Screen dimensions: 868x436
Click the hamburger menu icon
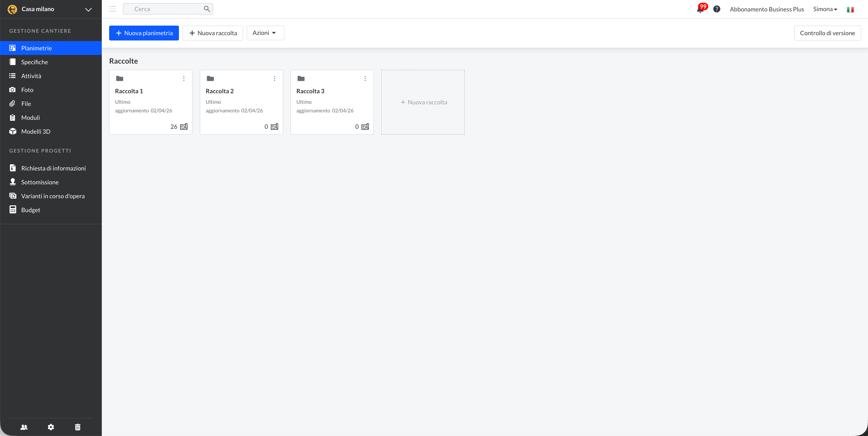[x=113, y=9]
